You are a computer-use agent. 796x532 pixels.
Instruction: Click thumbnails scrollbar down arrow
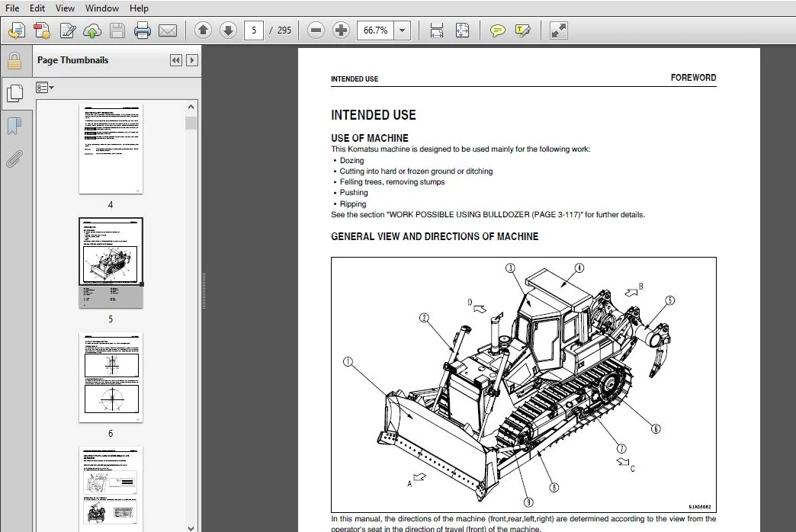pos(191,528)
